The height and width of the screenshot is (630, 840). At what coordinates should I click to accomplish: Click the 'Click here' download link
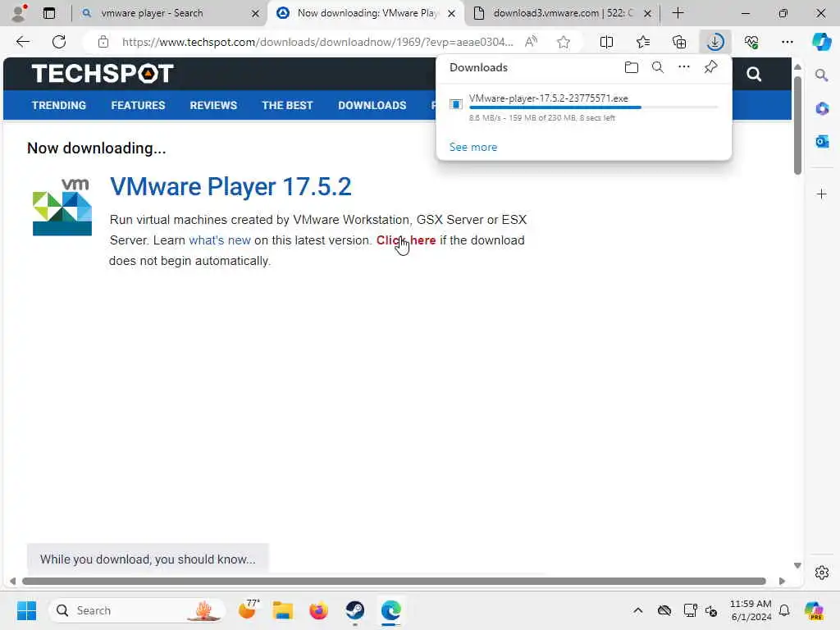[x=406, y=240]
